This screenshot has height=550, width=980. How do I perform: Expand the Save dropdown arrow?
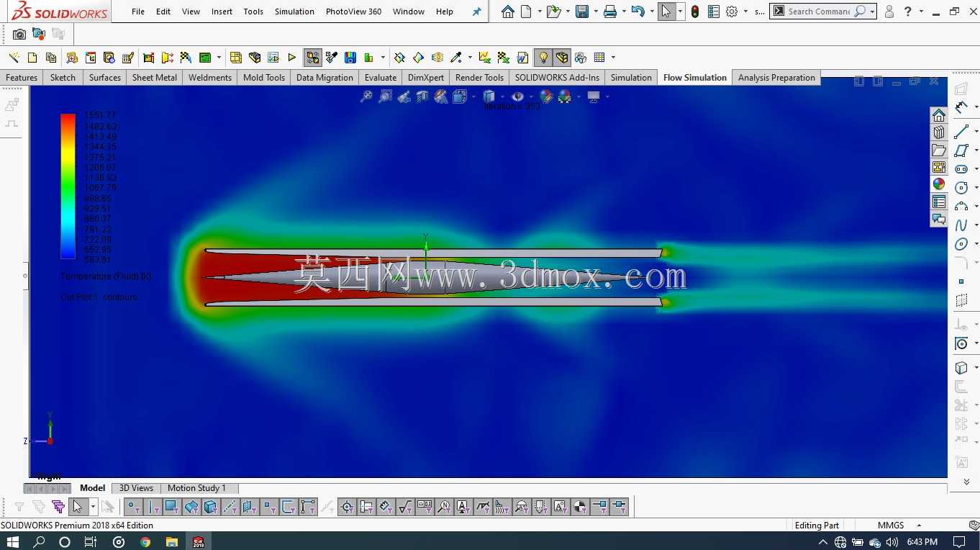pyautogui.click(x=596, y=12)
